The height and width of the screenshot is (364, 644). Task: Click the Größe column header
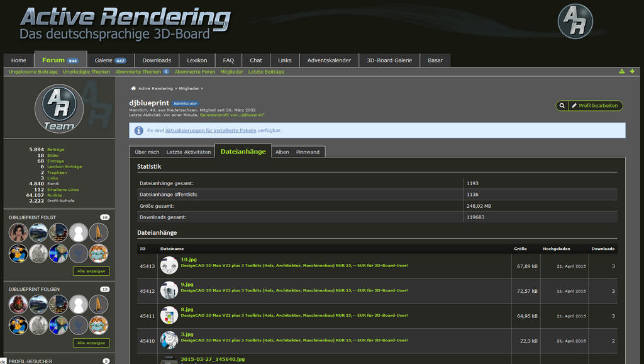(x=520, y=249)
